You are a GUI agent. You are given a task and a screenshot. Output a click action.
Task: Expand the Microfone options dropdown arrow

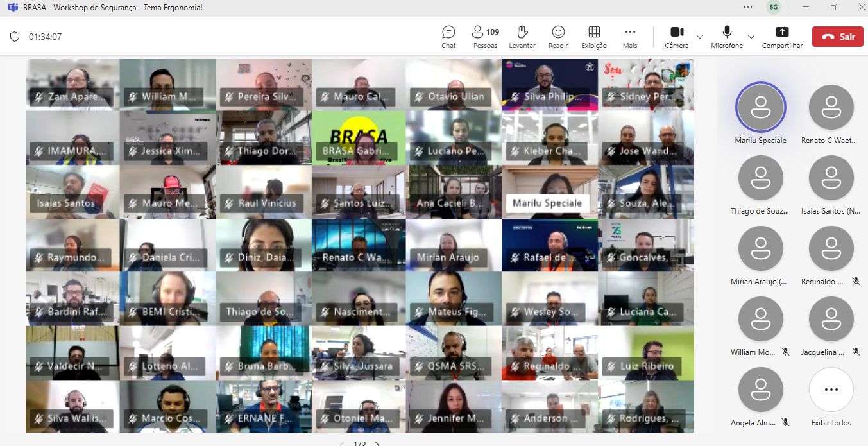point(751,37)
